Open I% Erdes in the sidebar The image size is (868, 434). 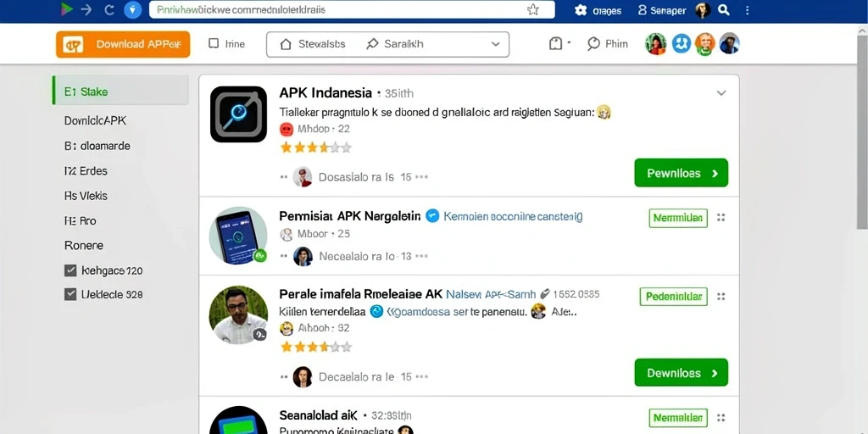[x=86, y=171]
